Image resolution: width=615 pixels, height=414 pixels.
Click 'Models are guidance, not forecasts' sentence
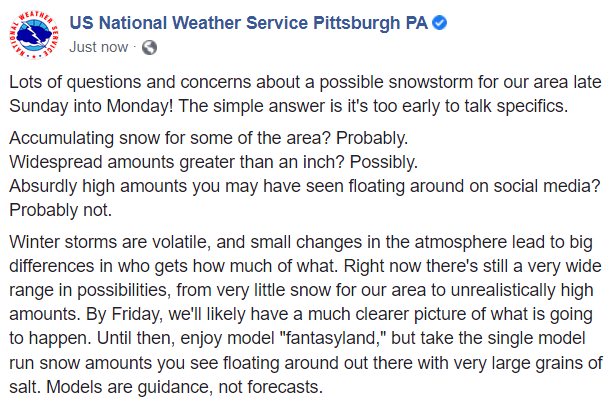184,387
